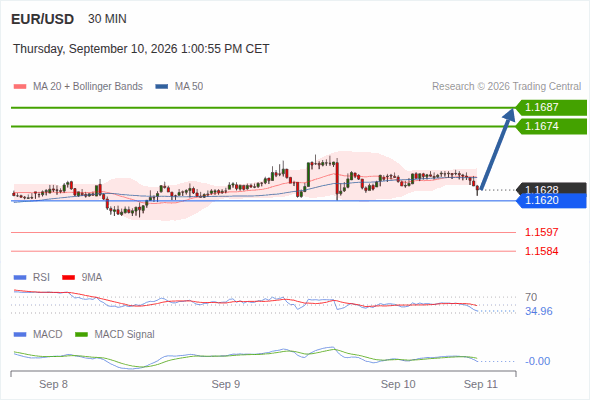Click the 1.1597 red support level
The image size is (590, 400).
pos(541,232)
